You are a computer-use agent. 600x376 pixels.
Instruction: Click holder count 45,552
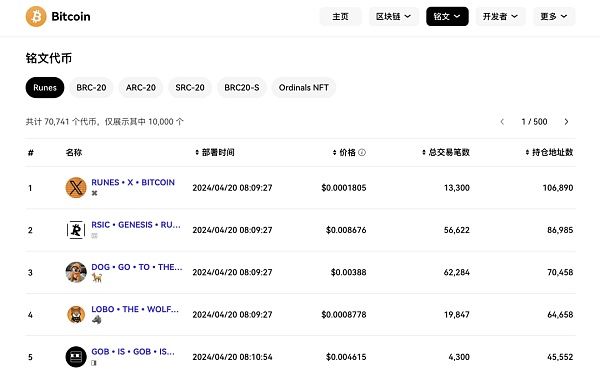pyautogui.click(x=560, y=357)
